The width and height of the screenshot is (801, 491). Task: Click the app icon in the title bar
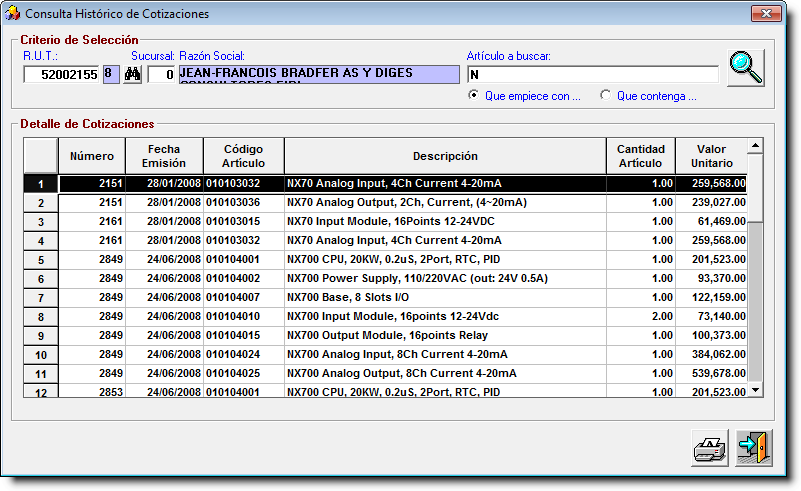[x=12, y=13]
